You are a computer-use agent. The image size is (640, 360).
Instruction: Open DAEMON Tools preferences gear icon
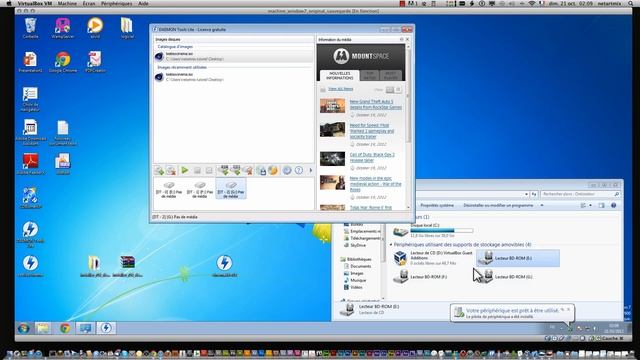[x=287, y=170]
